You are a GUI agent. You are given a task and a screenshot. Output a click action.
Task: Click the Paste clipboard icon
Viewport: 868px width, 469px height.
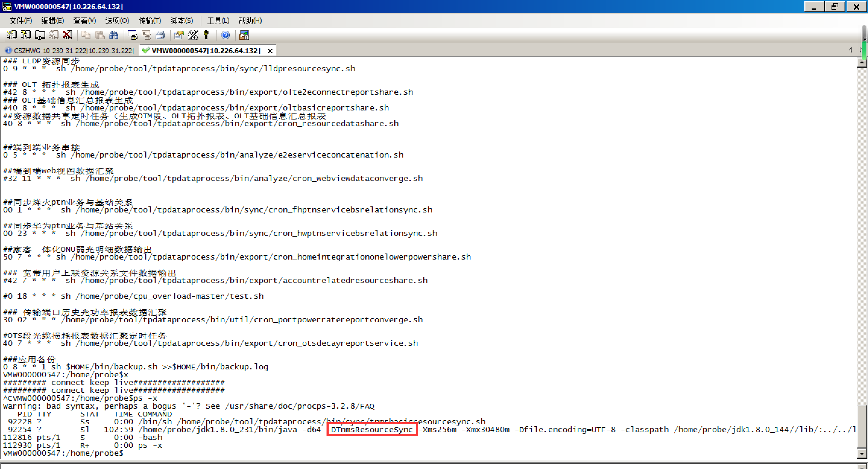100,35
